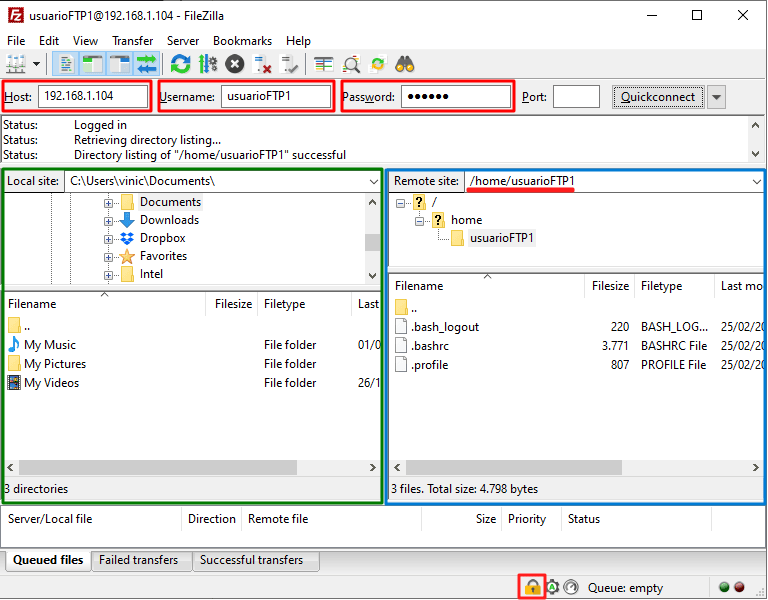Open the Remote site path dropdown

(x=756, y=182)
